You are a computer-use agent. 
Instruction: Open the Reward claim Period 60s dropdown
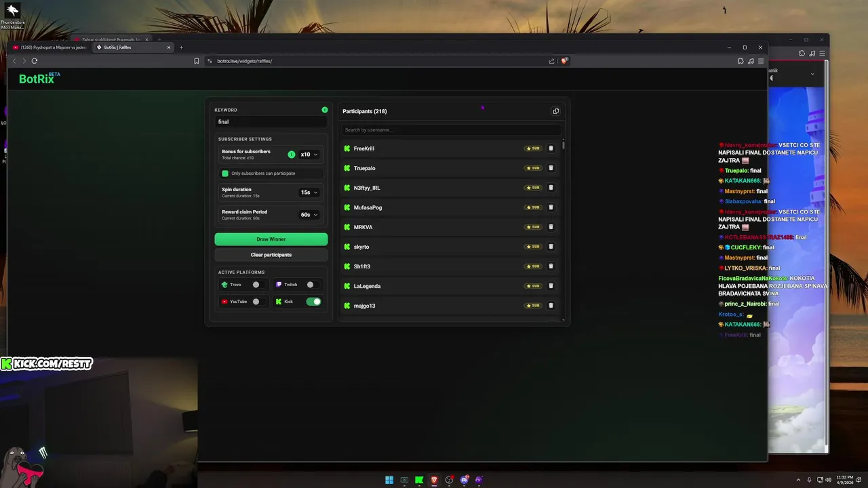[309, 215]
